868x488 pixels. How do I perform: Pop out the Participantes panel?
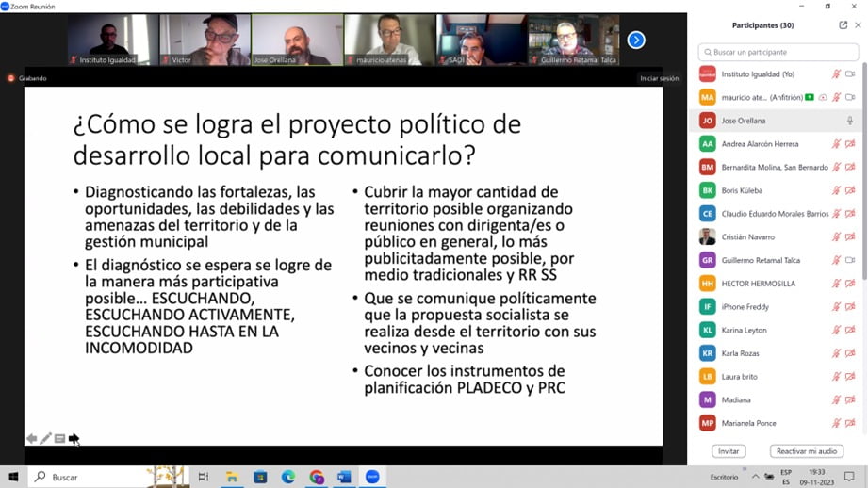843,25
